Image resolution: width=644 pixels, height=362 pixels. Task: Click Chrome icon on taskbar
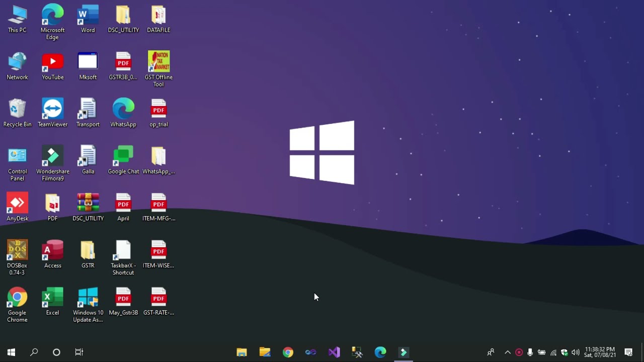point(288,352)
